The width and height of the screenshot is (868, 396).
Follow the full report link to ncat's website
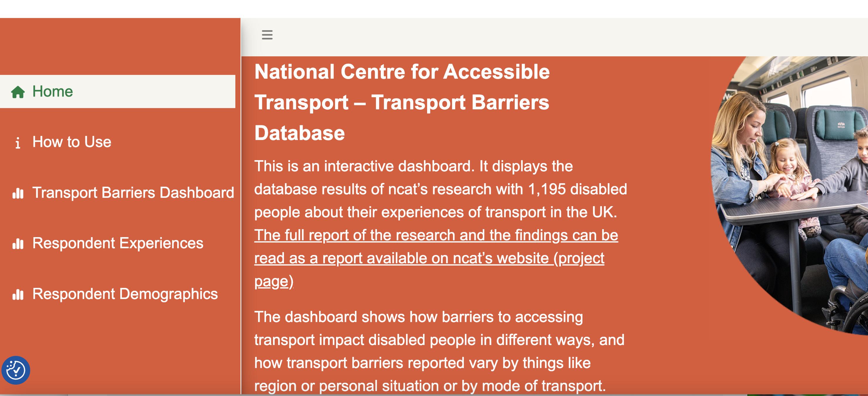tap(436, 258)
